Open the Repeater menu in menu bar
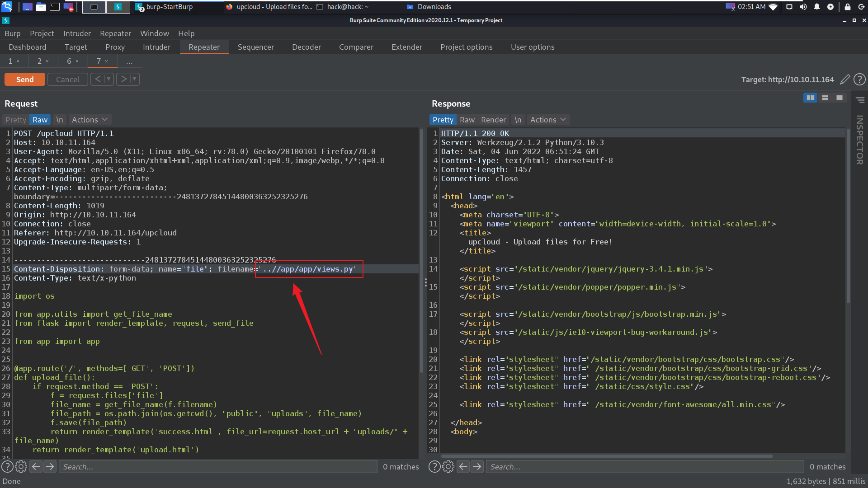 click(x=115, y=33)
